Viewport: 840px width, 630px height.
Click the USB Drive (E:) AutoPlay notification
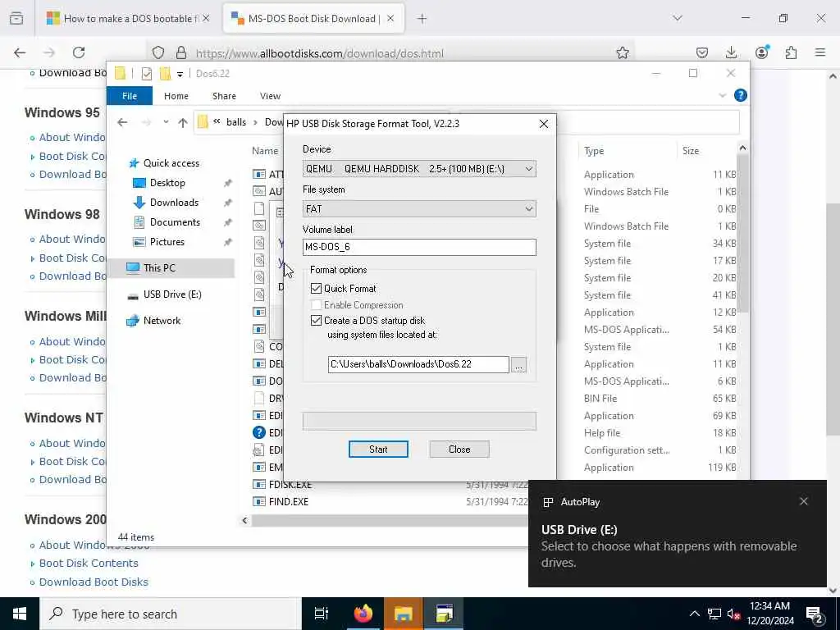point(677,533)
